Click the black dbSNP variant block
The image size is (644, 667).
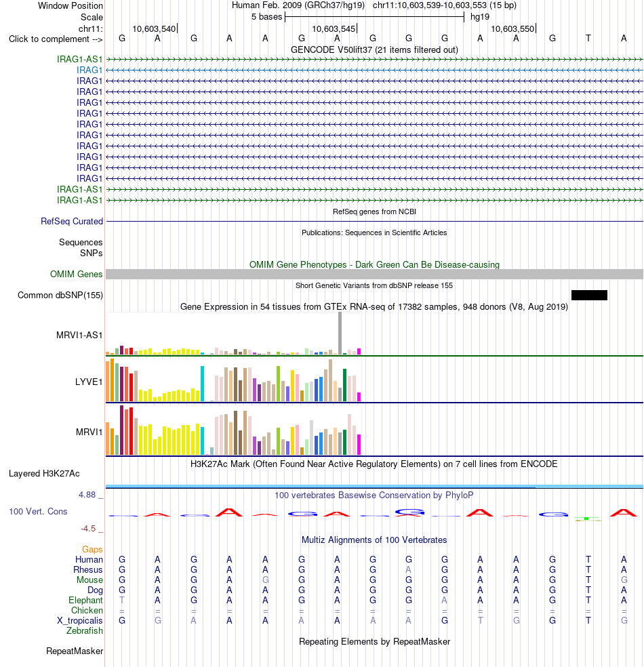tap(589, 296)
